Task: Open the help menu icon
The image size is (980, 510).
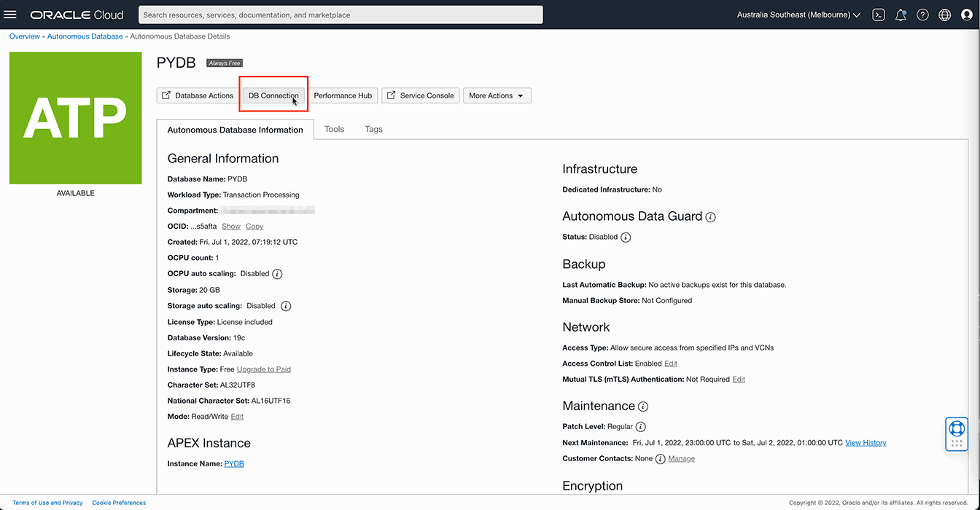Action: pos(922,14)
